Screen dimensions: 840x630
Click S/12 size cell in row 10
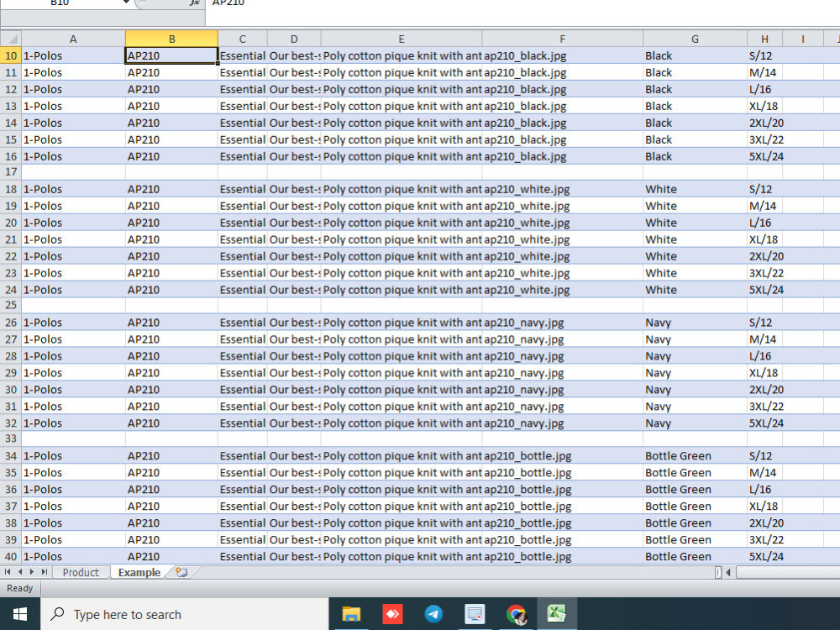(764, 55)
